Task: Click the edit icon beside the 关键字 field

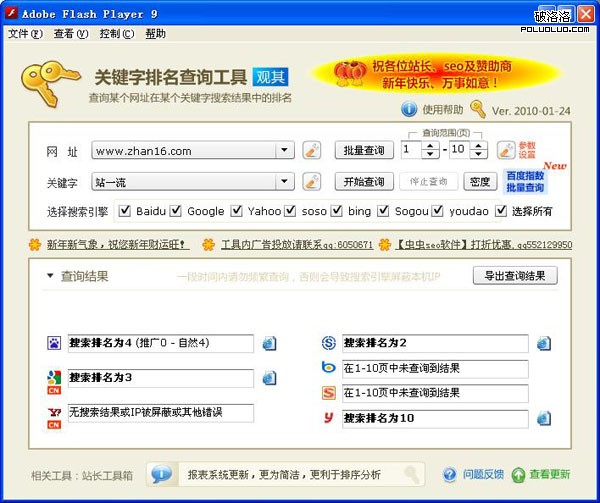Action: (x=311, y=182)
